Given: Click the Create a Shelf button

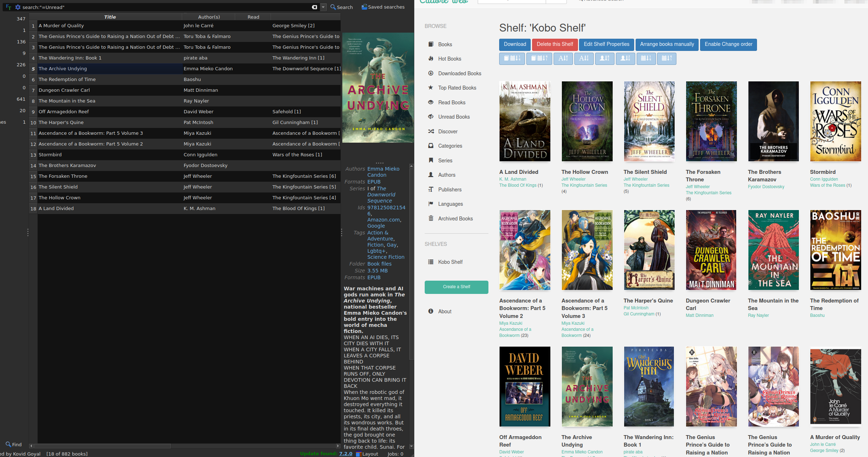Looking at the screenshot, I should tap(456, 287).
